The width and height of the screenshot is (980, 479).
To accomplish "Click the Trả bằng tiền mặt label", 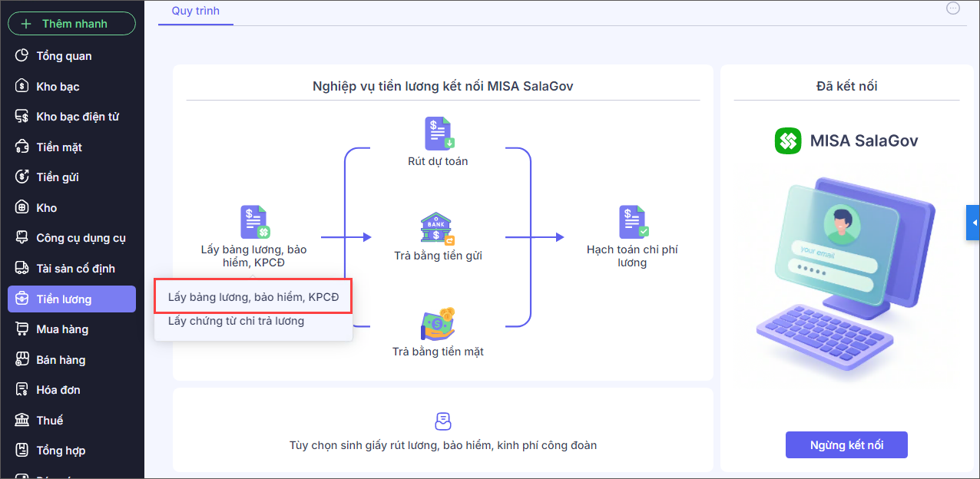I will [438, 352].
